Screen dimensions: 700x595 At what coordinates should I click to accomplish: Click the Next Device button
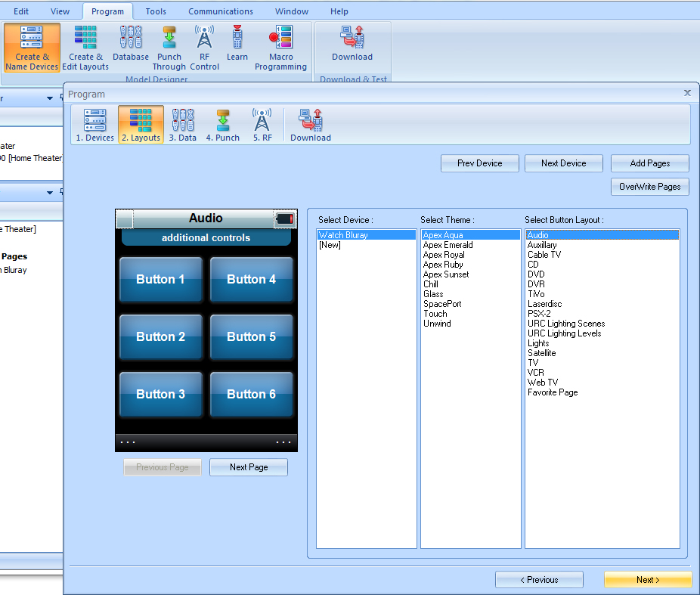point(563,163)
